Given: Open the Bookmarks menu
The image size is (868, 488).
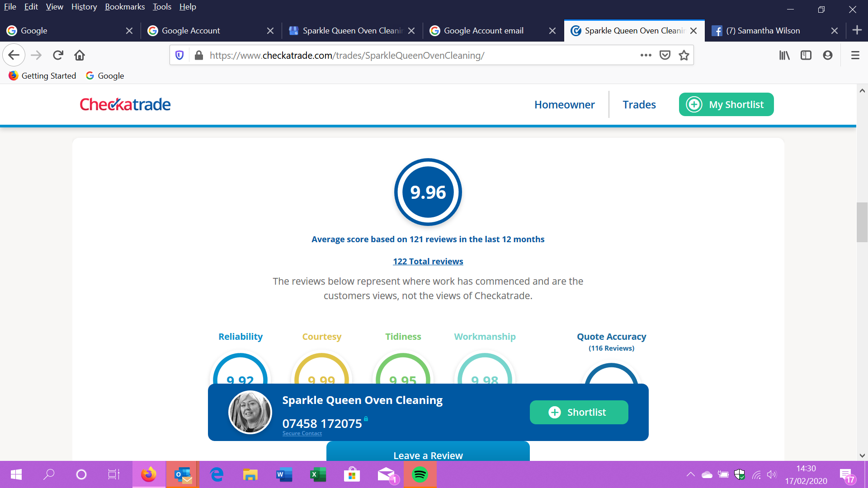Looking at the screenshot, I should point(125,7).
